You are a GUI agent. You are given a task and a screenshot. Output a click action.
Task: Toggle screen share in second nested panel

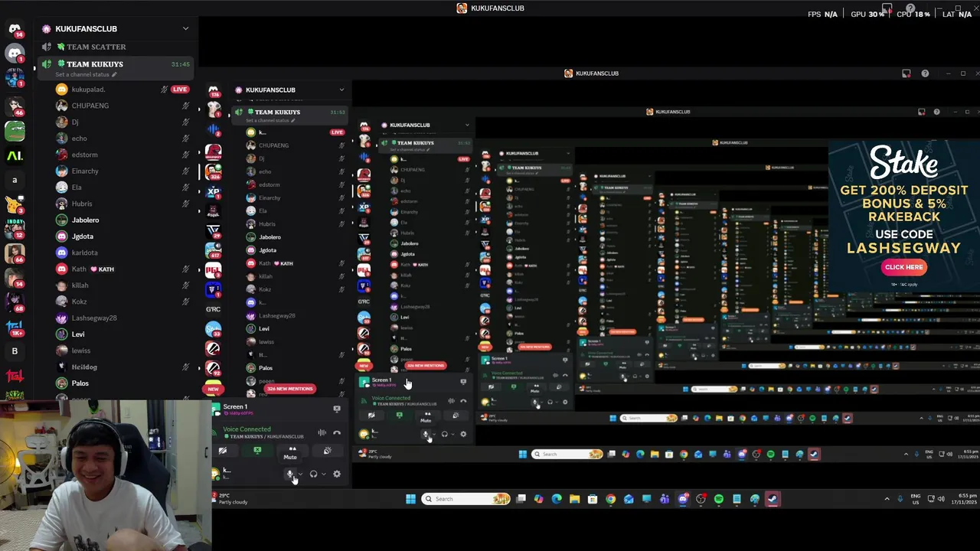(x=399, y=416)
